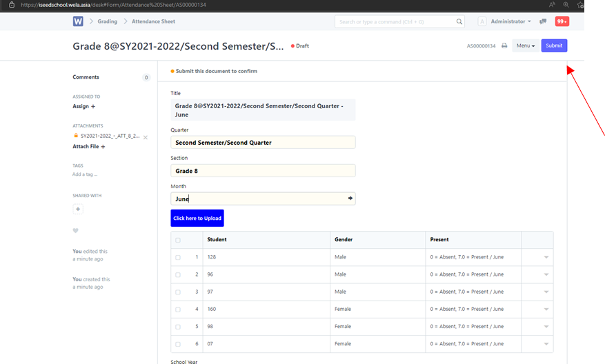Click the plus box under Shared With

pyautogui.click(x=78, y=209)
